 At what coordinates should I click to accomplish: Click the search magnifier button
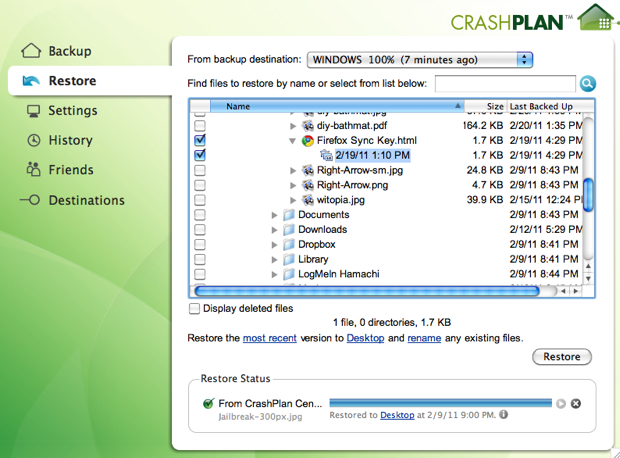coord(588,83)
